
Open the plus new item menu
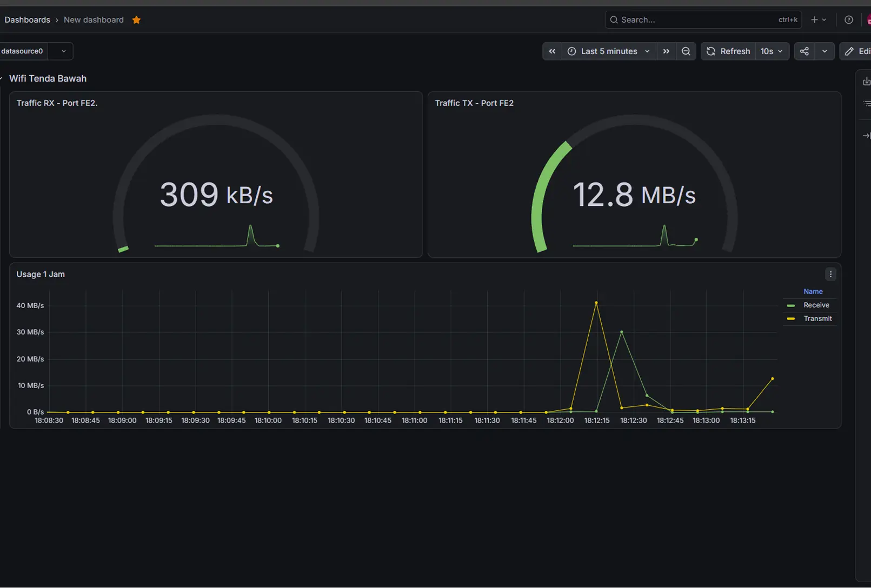[x=819, y=20]
